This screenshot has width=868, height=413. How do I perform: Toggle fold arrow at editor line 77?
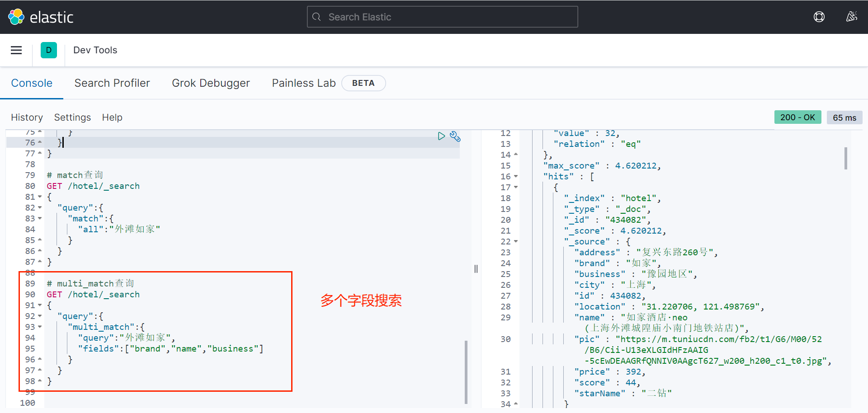tap(40, 153)
